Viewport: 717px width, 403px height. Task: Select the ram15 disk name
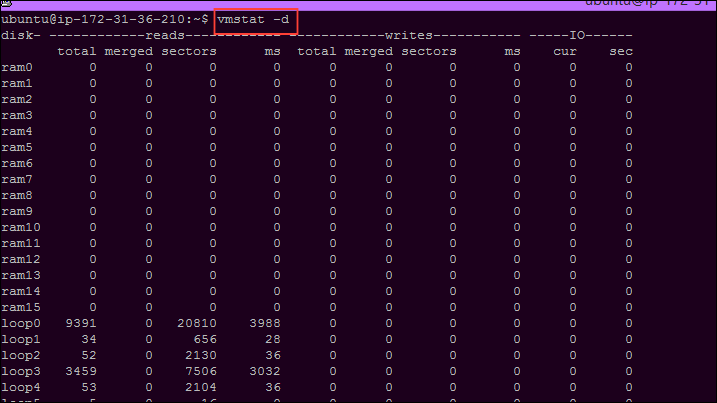pyautogui.click(x=20, y=307)
